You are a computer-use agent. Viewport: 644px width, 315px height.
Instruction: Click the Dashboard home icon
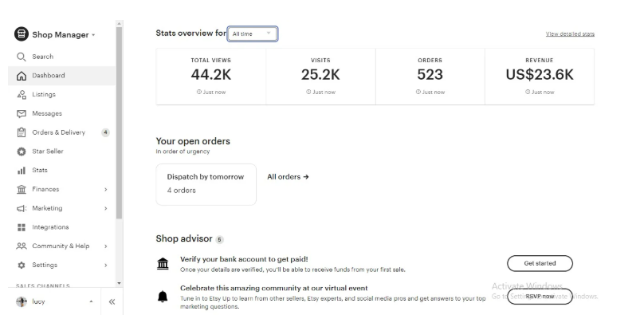[22, 76]
